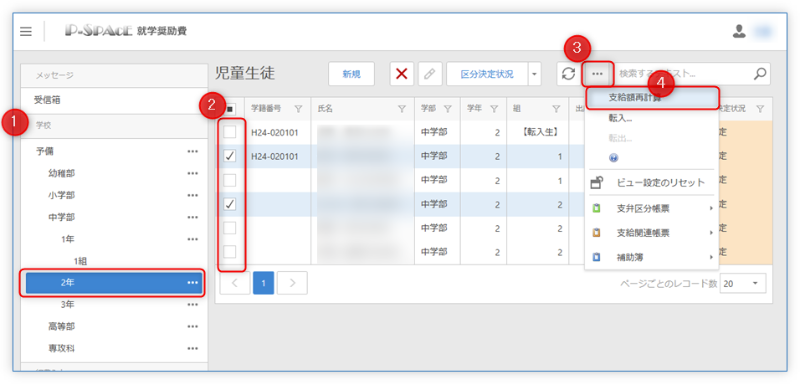
Task: Select the 中学部 tree node
Action: (61, 217)
